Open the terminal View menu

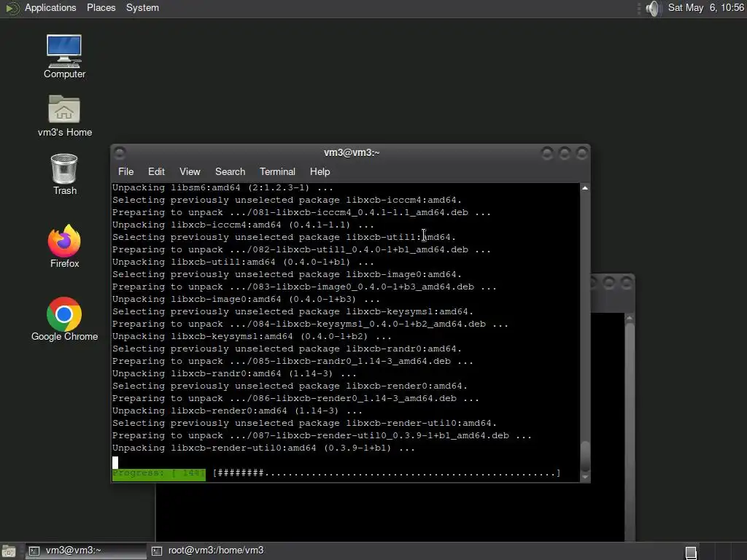pyautogui.click(x=190, y=171)
